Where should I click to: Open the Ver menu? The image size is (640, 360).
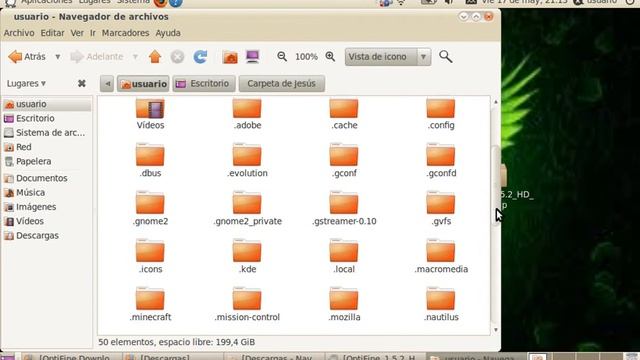coord(77,33)
